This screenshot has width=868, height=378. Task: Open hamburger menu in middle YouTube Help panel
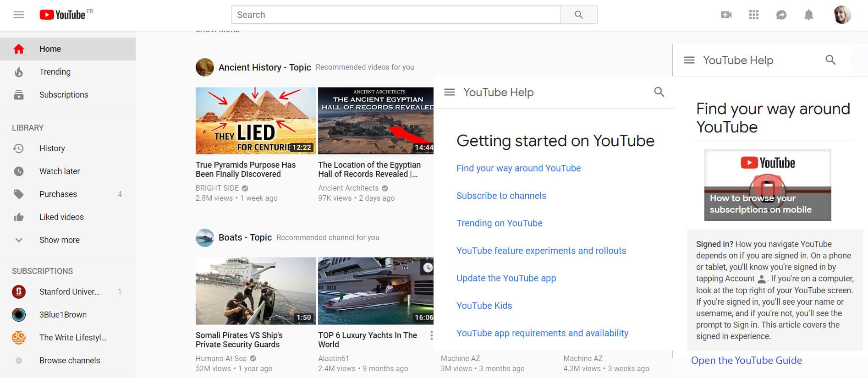tap(449, 92)
